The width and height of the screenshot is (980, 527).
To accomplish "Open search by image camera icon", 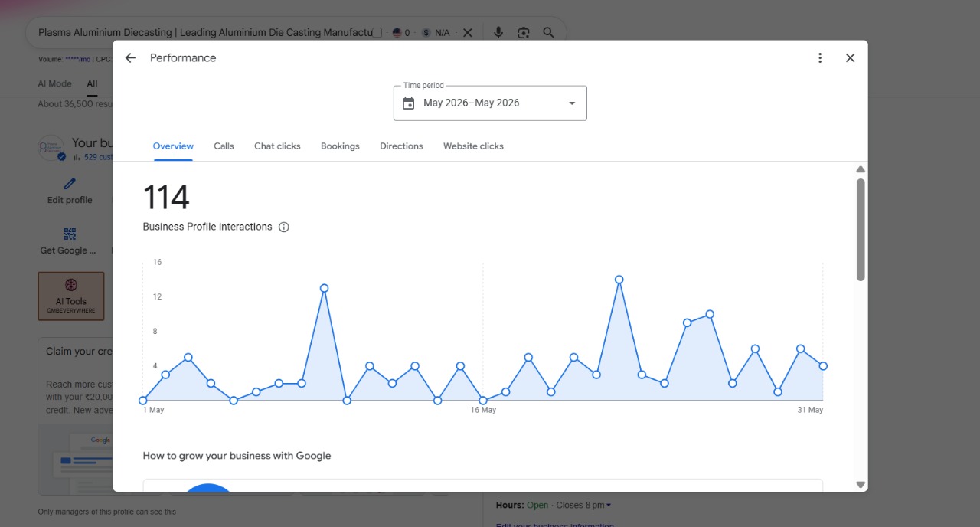I will click(x=524, y=33).
